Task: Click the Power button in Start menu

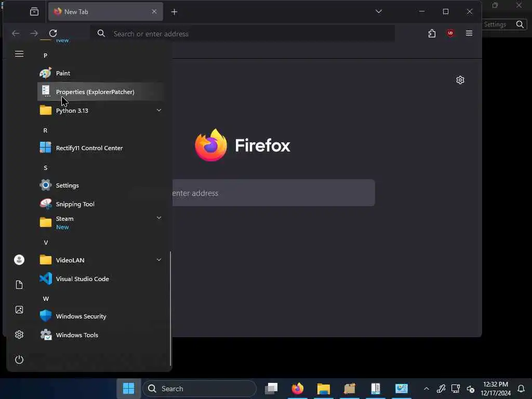Action: [x=19, y=360]
